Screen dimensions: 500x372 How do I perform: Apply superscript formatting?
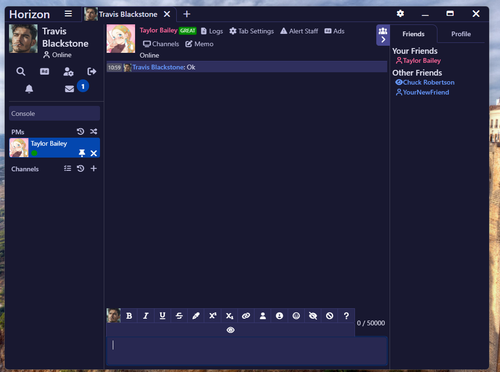(x=213, y=316)
